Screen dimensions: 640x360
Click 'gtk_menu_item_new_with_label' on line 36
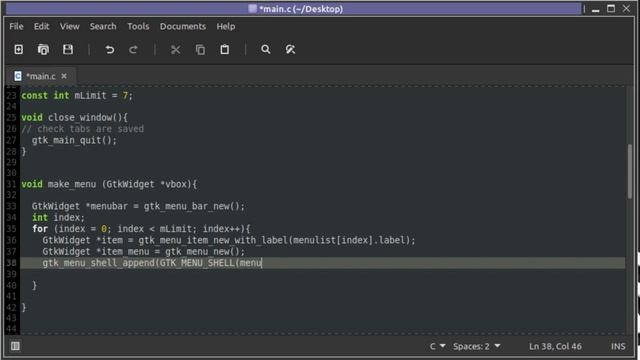point(213,240)
